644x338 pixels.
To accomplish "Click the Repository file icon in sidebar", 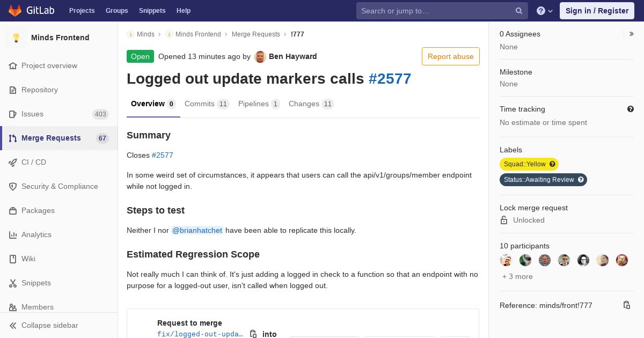I will 13,90.
